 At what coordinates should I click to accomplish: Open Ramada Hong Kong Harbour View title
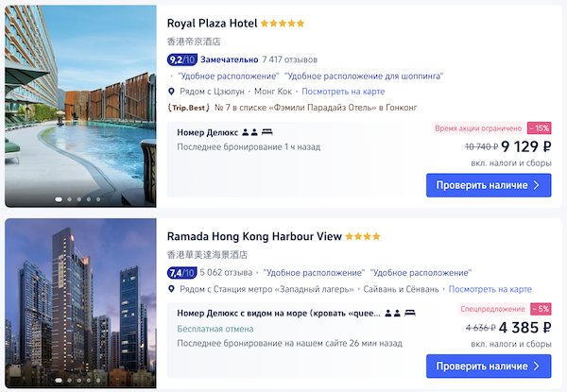pyautogui.click(x=254, y=237)
